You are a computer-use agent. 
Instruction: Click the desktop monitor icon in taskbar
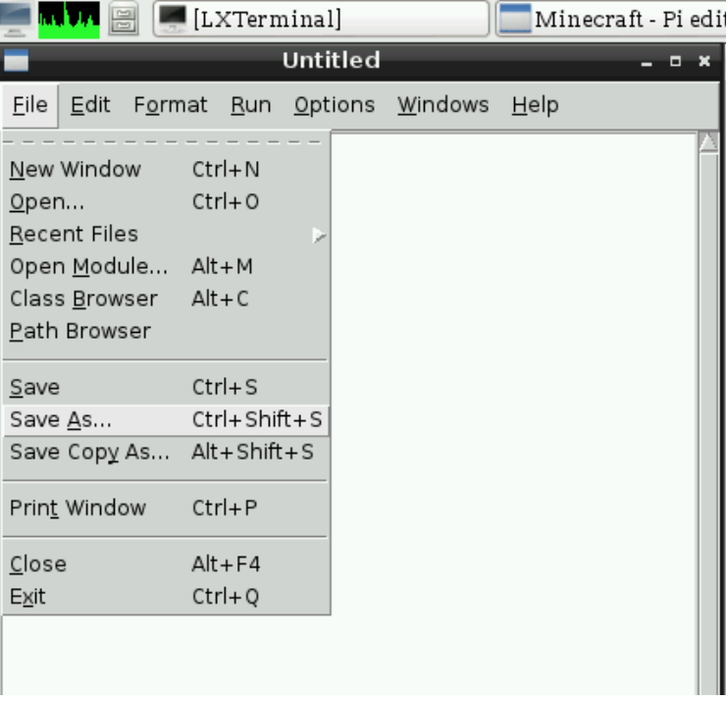pyautogui.click(x=16, y=19)
